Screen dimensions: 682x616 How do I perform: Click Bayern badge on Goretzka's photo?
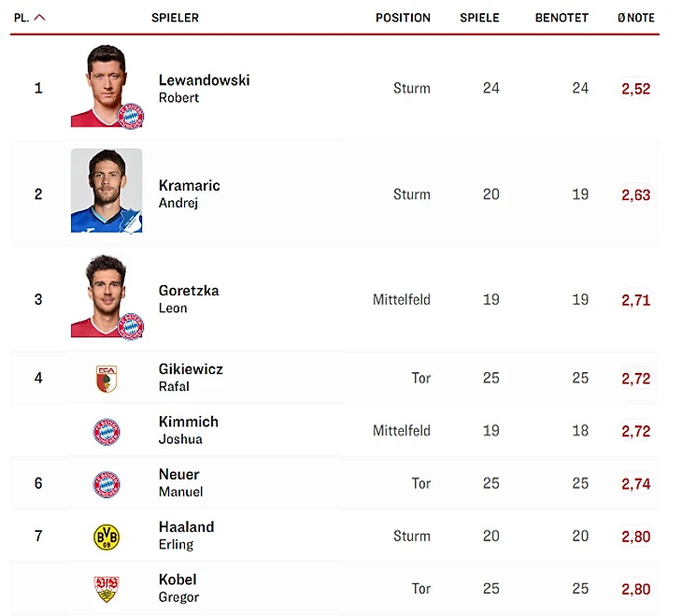[131, 326]
